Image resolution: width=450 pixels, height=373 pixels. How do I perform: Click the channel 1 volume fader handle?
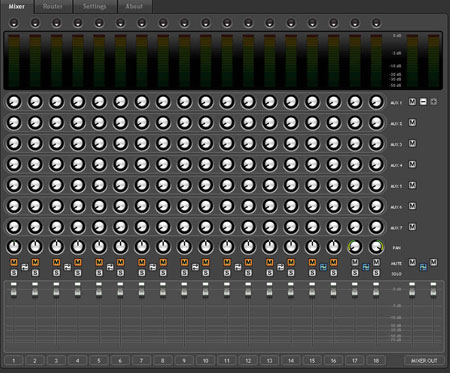coord(14,289)
